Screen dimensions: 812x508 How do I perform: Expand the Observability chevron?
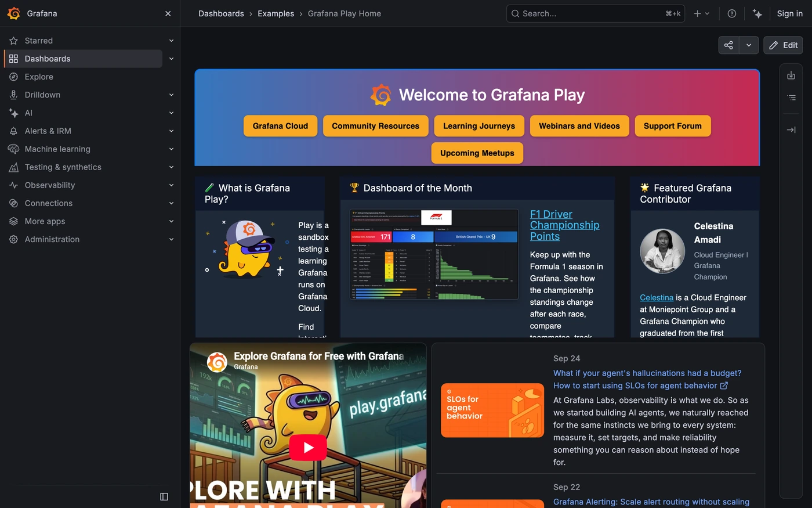pyautogui.click(x=171, y=185)
